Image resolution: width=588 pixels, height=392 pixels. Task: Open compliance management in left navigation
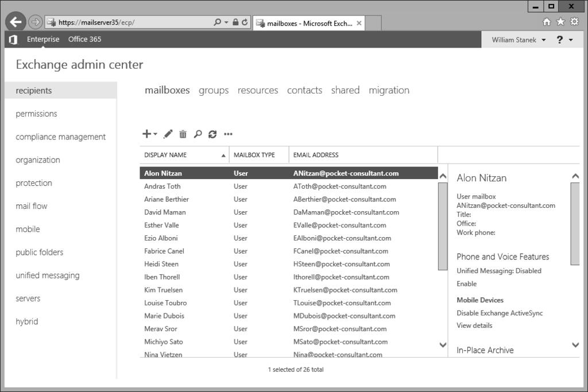click(x=60, y=137)
